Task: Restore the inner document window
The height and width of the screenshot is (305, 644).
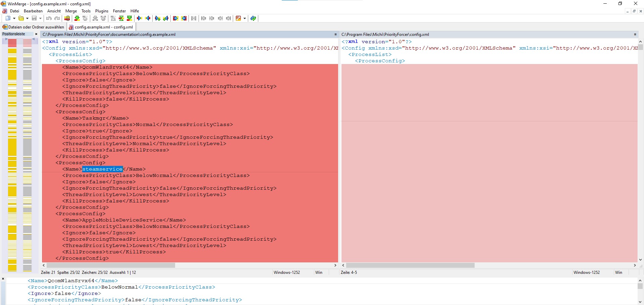Action: pos(634,11)
